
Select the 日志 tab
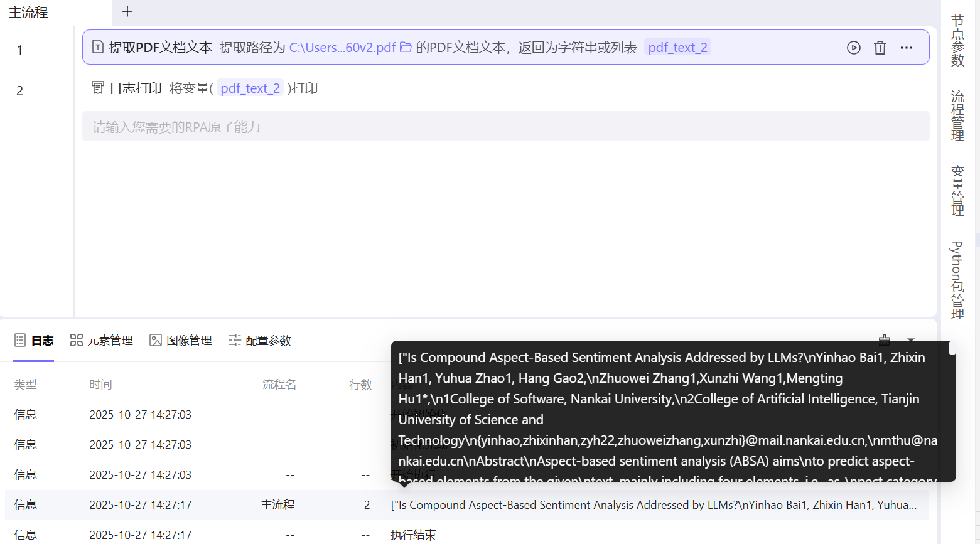click(34, 341)
